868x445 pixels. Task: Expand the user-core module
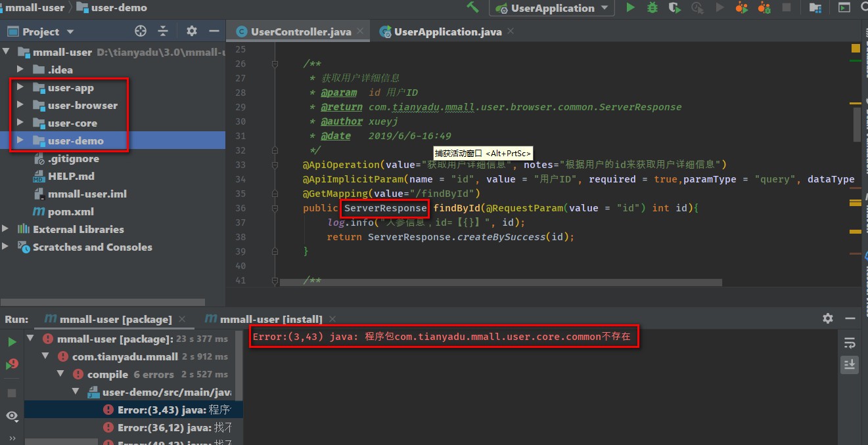[20, 123]
